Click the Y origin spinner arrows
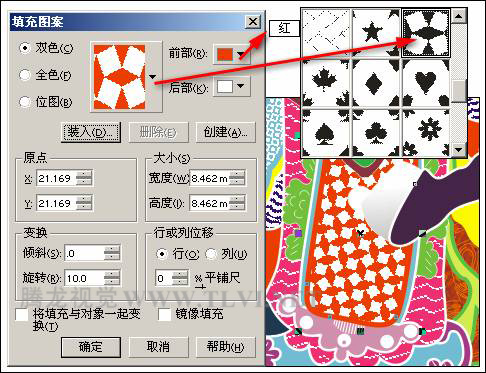Screen dimensions: 486x373 [84, 203]
